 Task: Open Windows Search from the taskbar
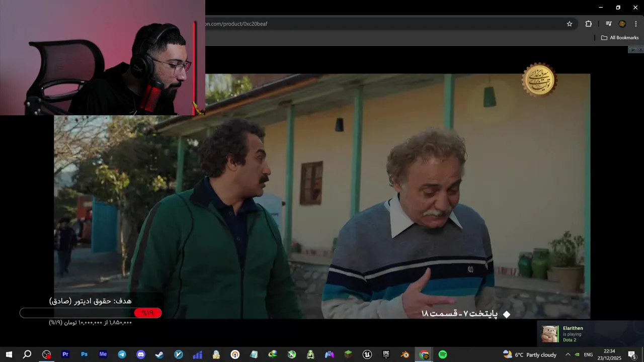coord(27,354)
